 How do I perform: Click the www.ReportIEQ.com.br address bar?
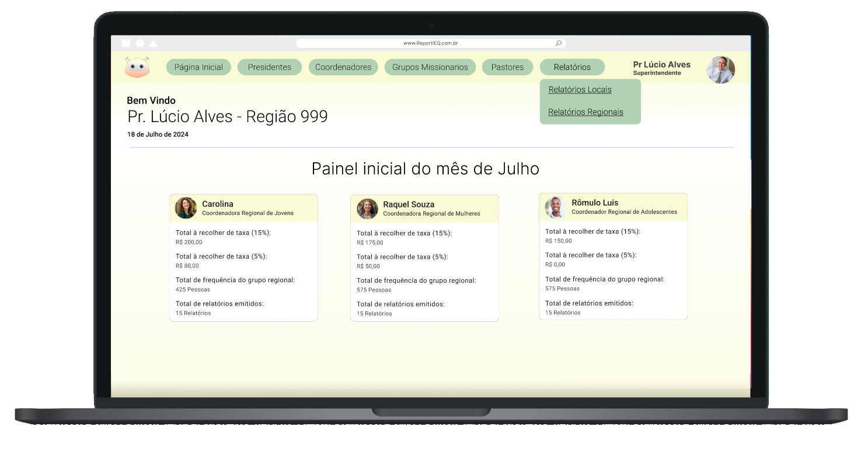430,43
